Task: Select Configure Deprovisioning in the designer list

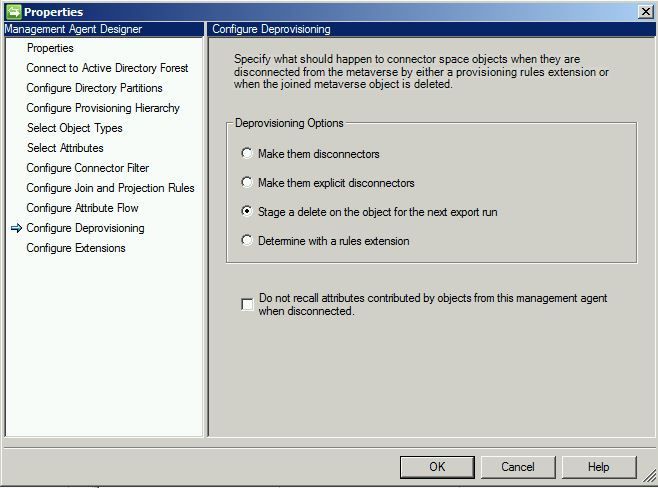Action: tap(85, 228)
